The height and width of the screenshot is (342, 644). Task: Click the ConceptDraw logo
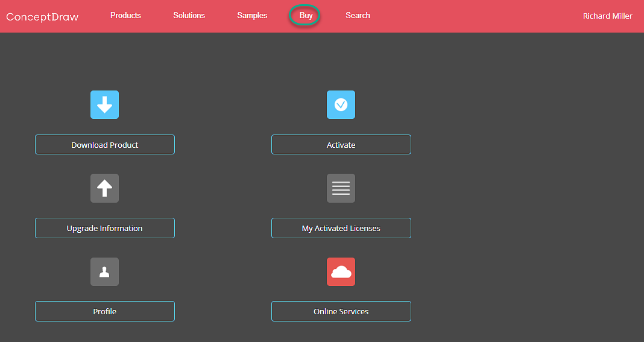[42, 17]
